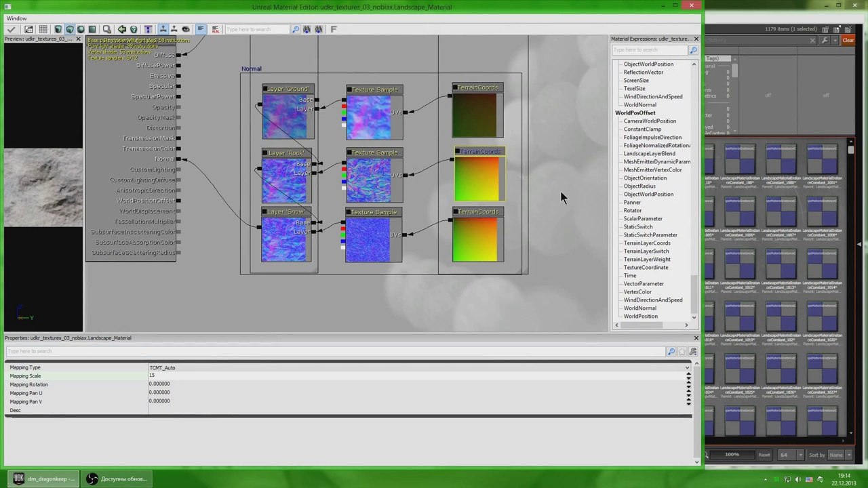Screen dimensions: 868x488
Task: Close the Material Expressions panel
Action: [x=696, y=39]
